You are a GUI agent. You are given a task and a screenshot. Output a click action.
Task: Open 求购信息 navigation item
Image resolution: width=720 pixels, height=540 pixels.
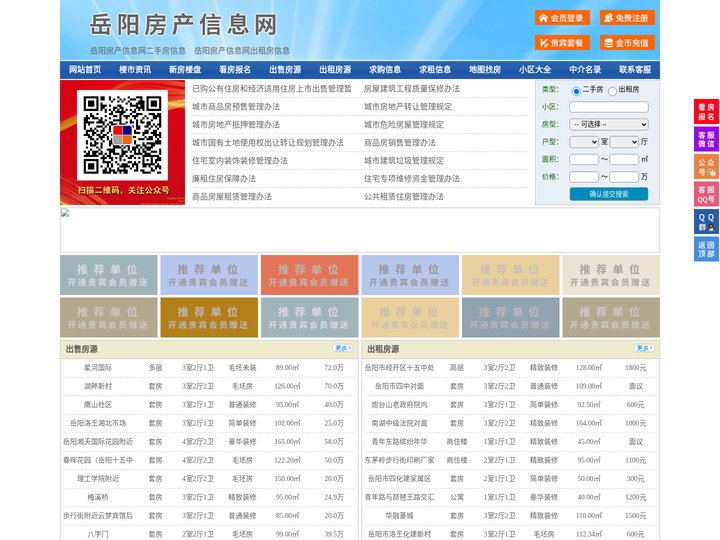coord(385,70)
